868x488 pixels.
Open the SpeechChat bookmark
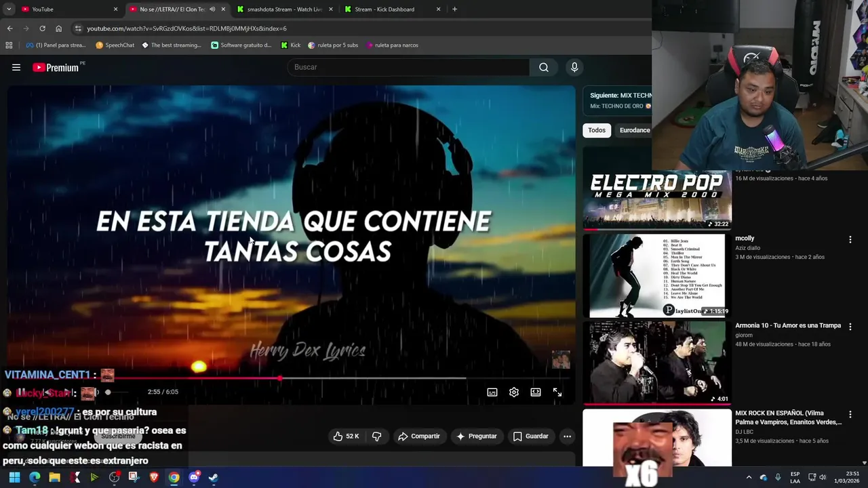tap(115, 45)
